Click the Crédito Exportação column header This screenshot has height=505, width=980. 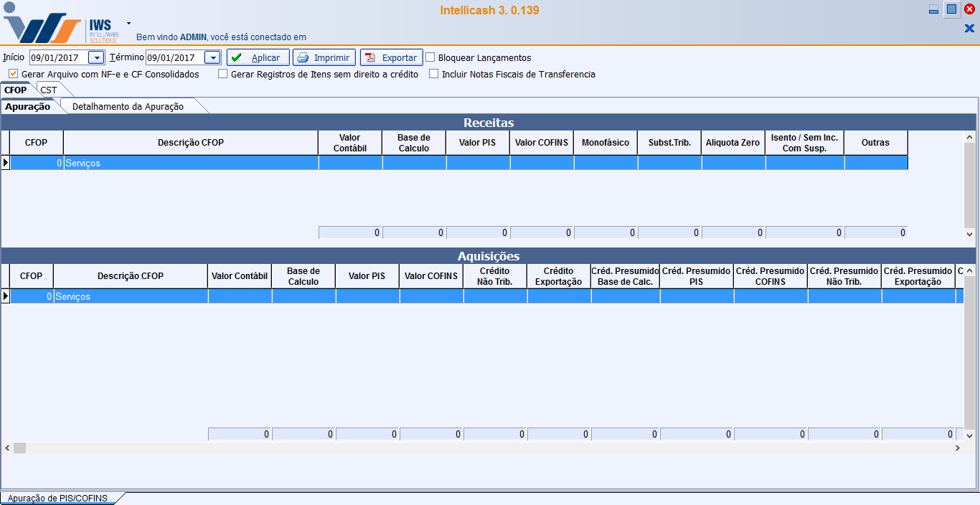tap(559, 276)
